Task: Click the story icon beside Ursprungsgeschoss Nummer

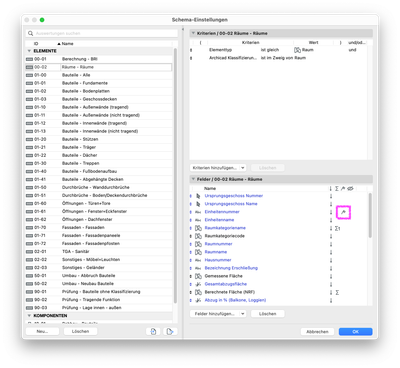Action: pyautogui.click(x=198, y=196)
